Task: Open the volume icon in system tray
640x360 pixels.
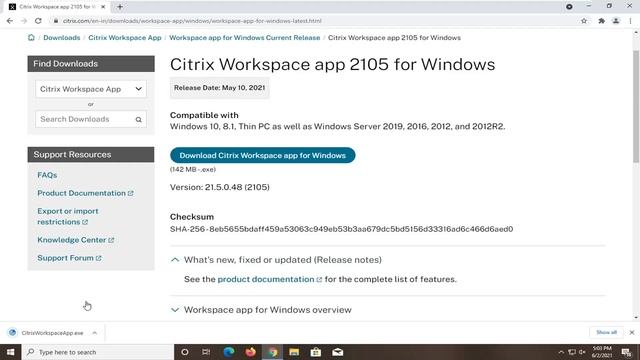Action: (582, 352)
